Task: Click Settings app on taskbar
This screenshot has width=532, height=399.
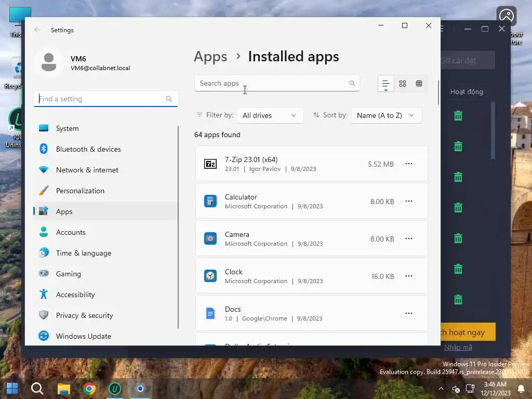Action: [x=140, y=389]
